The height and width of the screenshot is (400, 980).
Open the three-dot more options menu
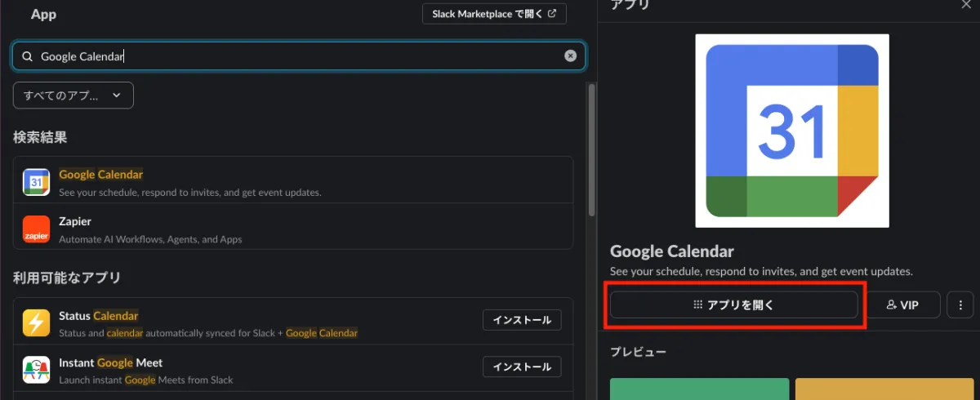(960, 304)
